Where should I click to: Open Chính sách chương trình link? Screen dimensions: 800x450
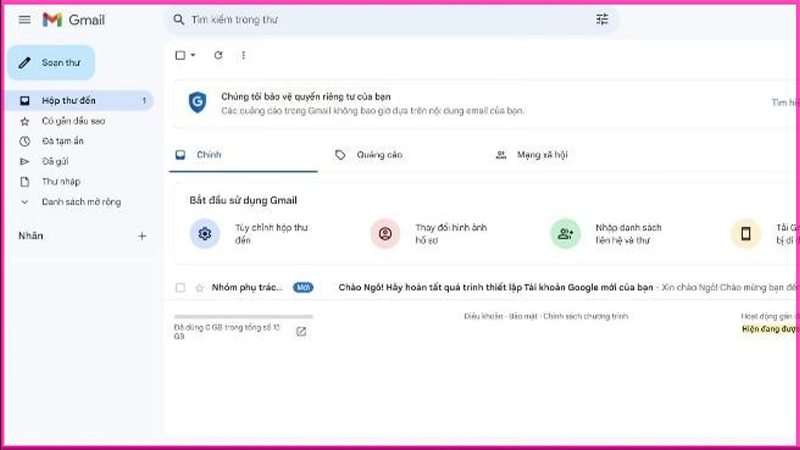click(x=585, y=316)
